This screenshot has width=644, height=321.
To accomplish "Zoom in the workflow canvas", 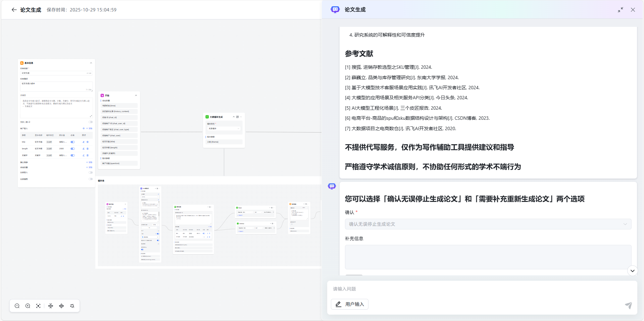I will [x=28, y=306].
